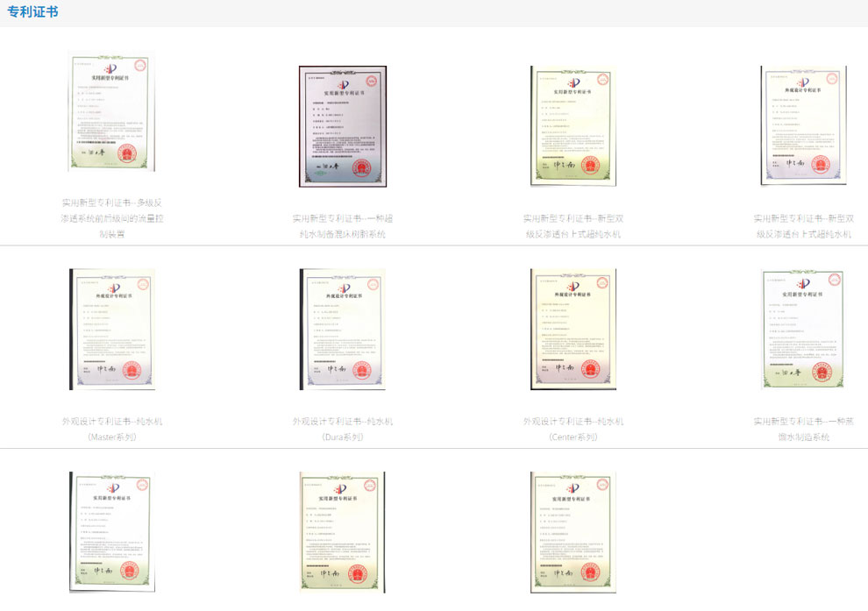The image size is (868, 611).
Task: Open rightmost certificate image in top row
Action: pos(803,125)
